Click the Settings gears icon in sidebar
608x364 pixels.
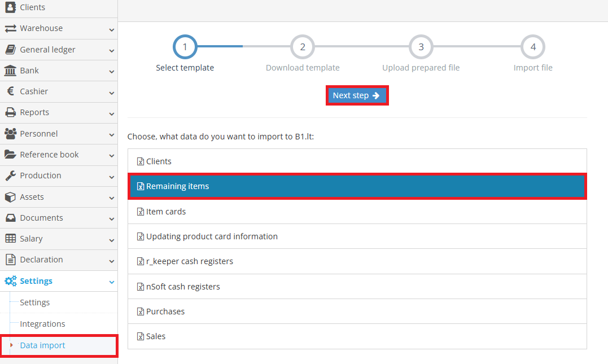[x=9, y=280]
